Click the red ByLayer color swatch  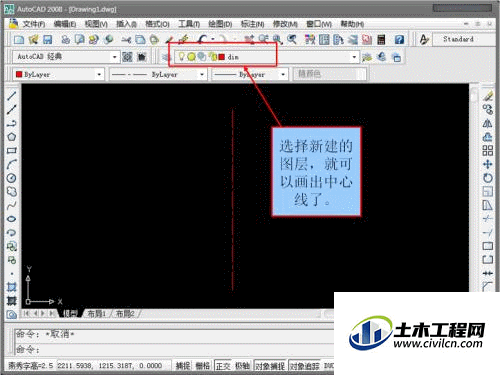point(19,74)
